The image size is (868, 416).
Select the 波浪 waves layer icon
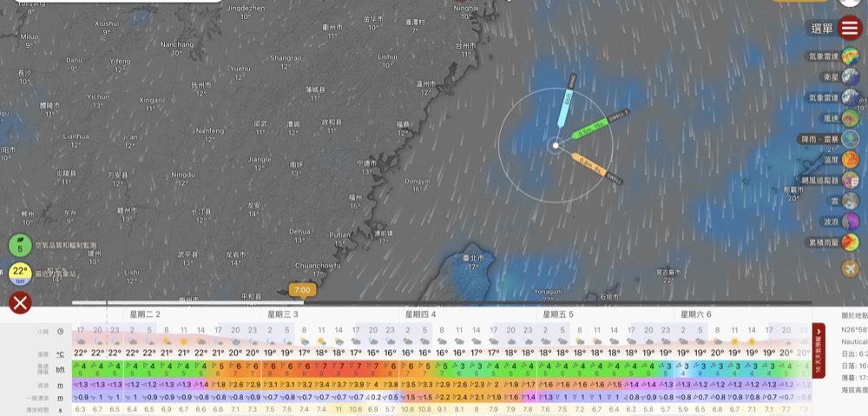852,221
